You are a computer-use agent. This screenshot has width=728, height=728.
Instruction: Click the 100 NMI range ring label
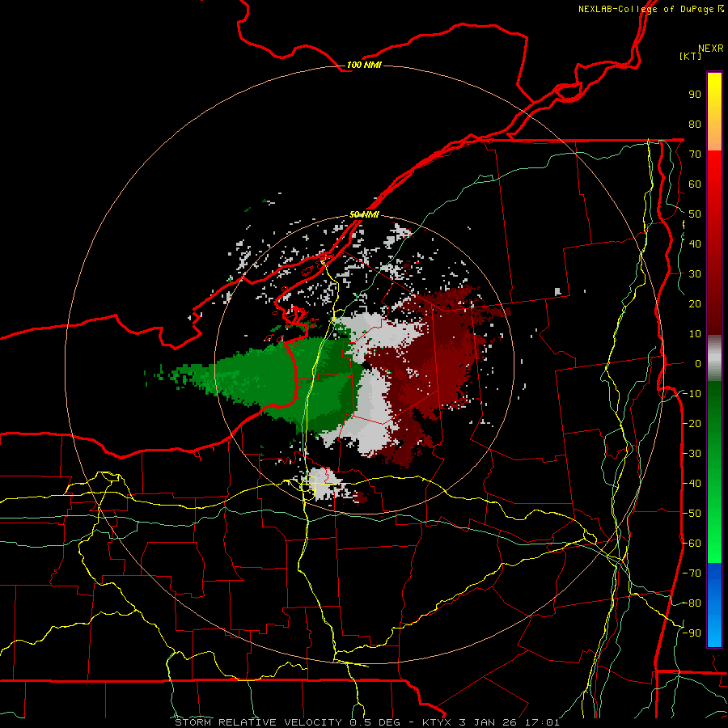[364, 65]
